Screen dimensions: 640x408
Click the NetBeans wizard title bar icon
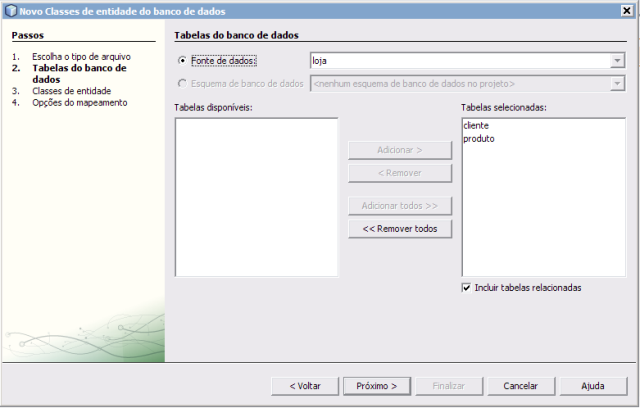point(10,10)
